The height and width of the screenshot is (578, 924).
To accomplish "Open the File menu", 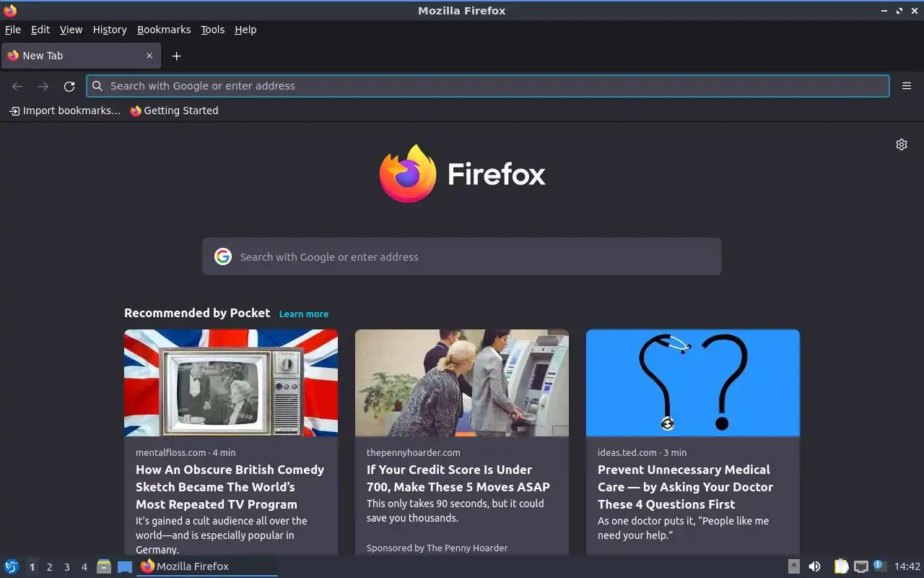I will coord(13,30).
